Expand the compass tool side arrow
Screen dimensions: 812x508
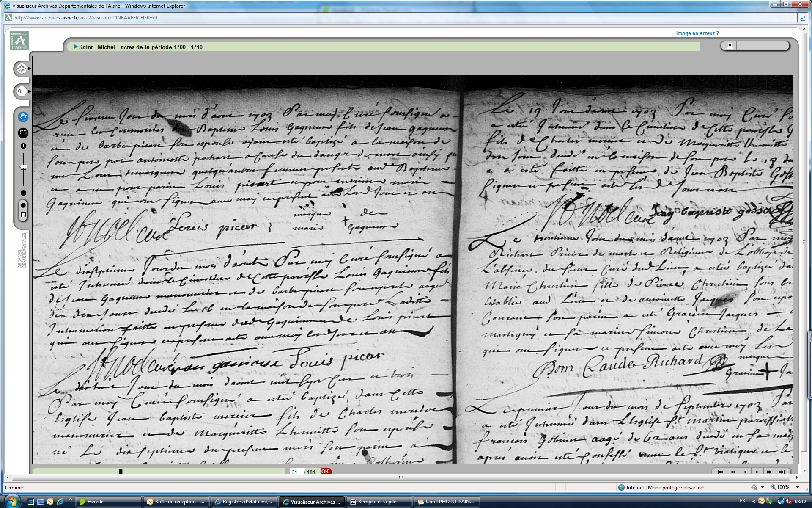(x=30, y=69)
